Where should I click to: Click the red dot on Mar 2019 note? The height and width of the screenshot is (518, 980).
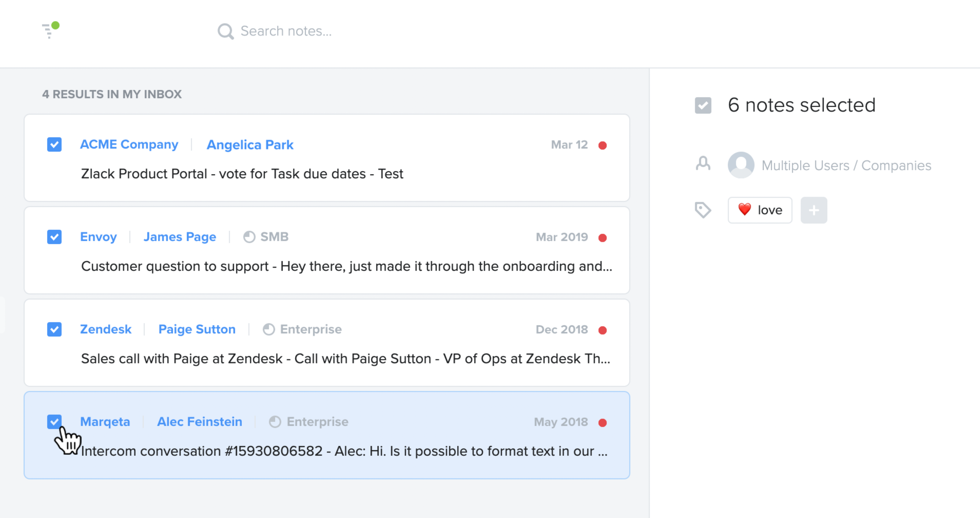click(x=602, y=238)
